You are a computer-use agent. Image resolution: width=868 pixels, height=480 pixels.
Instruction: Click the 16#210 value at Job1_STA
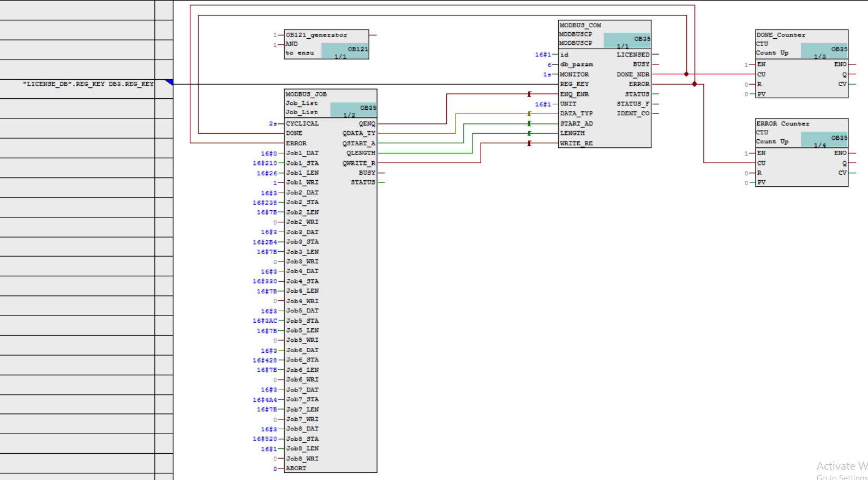(x=265, y=163)
